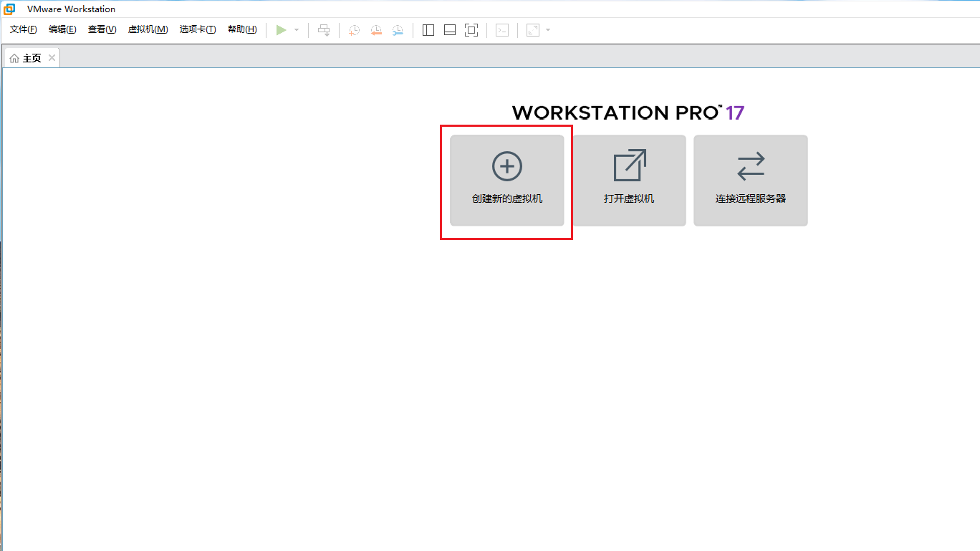Open the 虚拟机(M) menu
This screenshot has width=980, height=551.
(x=148, y=29)
